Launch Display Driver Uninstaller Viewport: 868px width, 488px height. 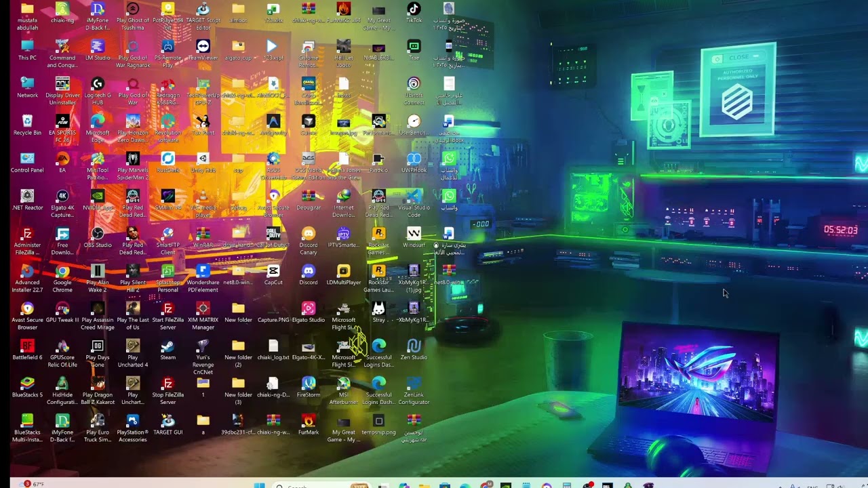coord(62,91)
